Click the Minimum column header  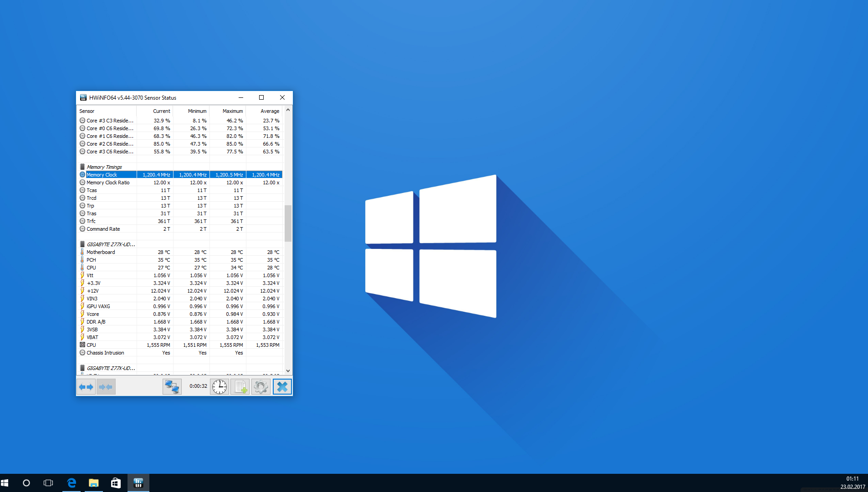(191, 111)
